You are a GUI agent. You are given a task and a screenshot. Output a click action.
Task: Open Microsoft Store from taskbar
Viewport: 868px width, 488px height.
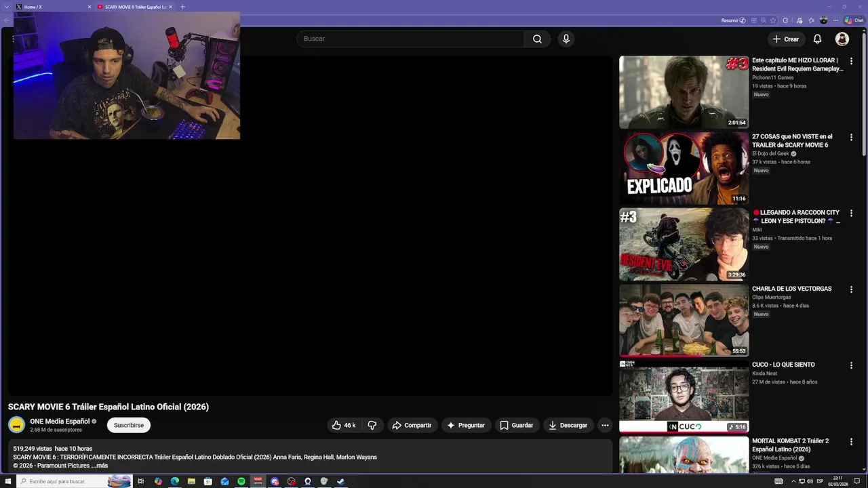[208, 481]
